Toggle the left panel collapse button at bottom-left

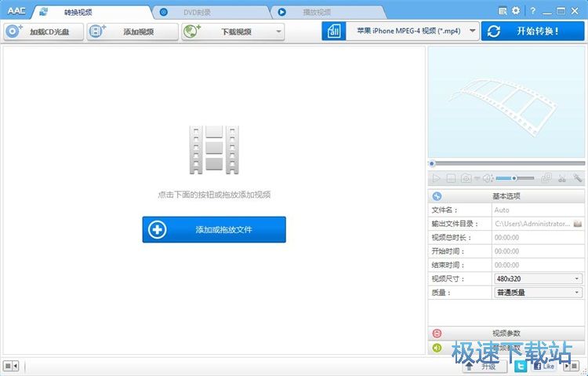[x=10, y=365]
